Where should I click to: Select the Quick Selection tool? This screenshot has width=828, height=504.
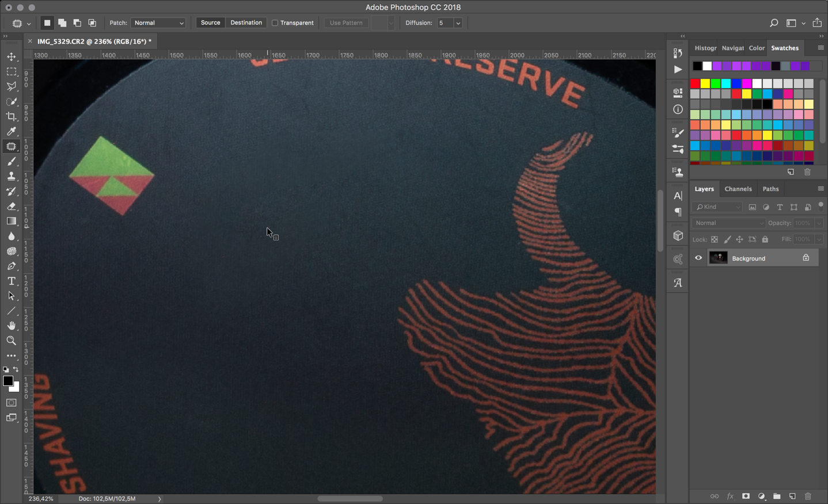tap(12, 102)
